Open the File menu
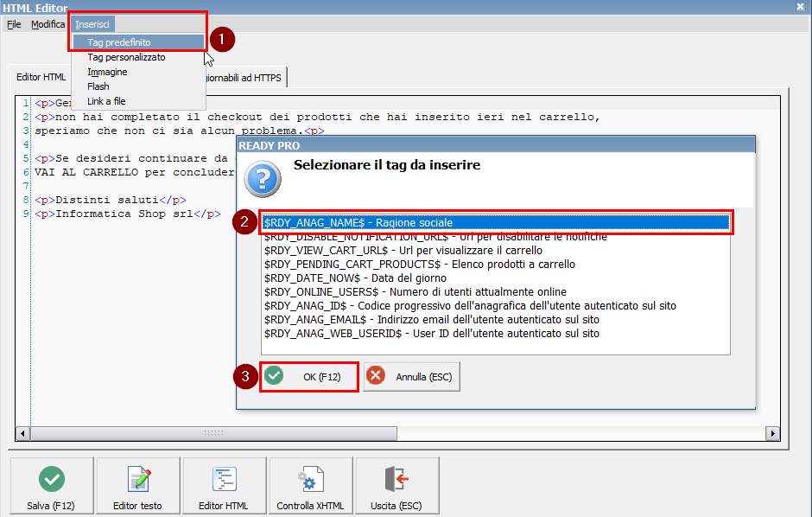 tap(14, 24)
